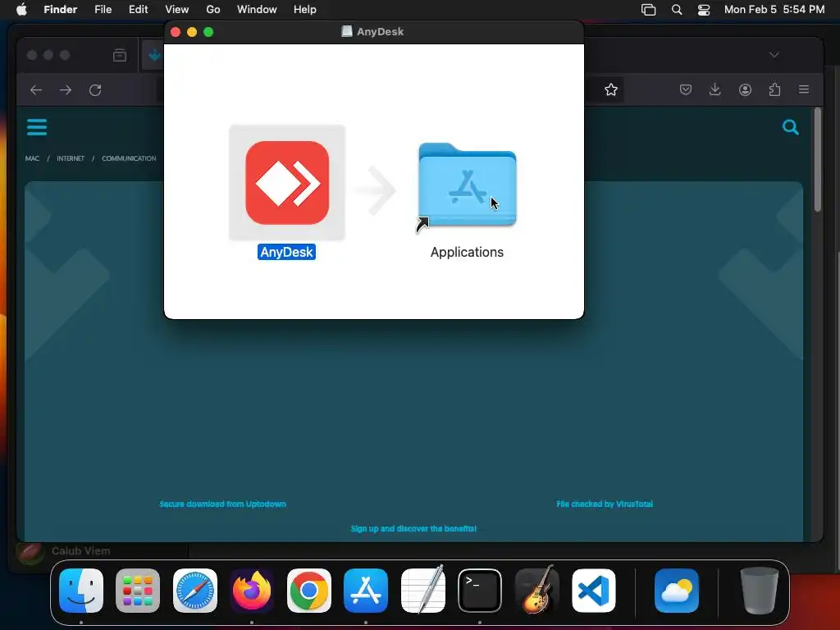
Task: Open Control Center in menu bar
Action: coord(703,9)
